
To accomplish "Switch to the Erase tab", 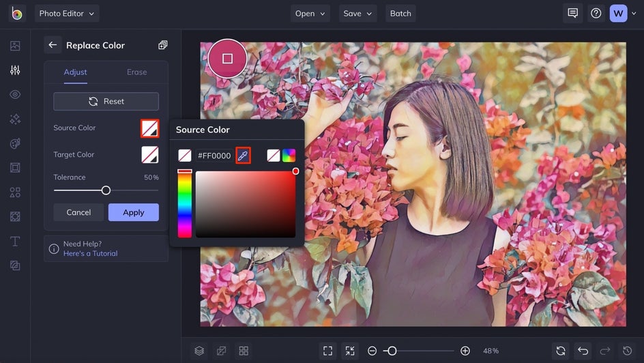I will (136, 72).
